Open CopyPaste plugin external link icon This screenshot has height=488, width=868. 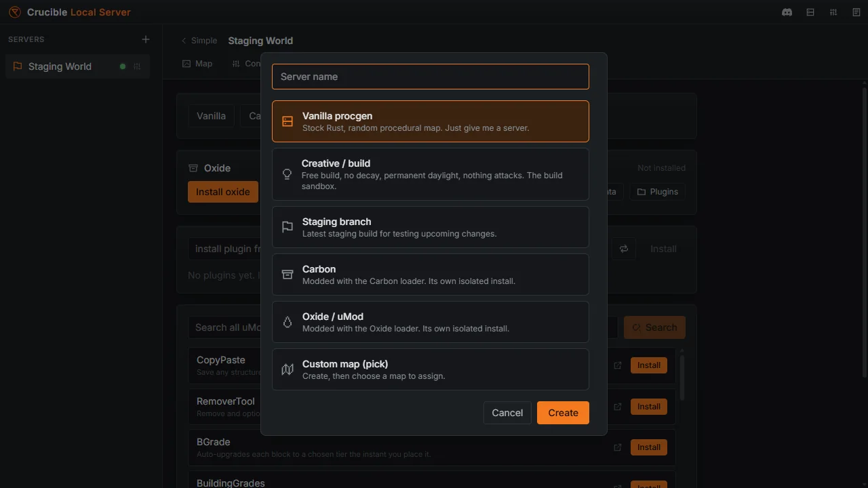(618, 365)
